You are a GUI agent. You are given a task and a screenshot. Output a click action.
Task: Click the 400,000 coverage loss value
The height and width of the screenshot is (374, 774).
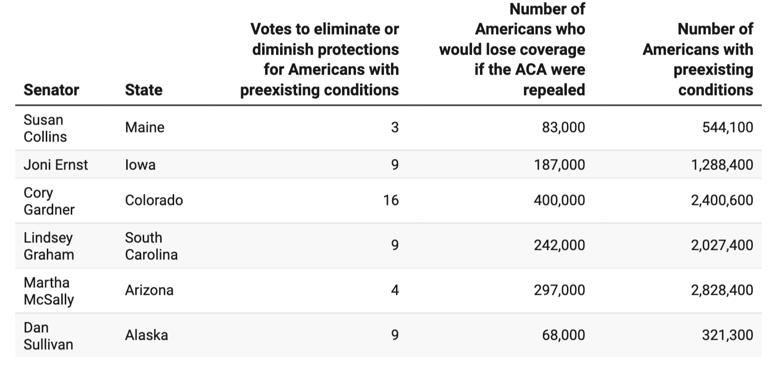click(x=559, y=200)
